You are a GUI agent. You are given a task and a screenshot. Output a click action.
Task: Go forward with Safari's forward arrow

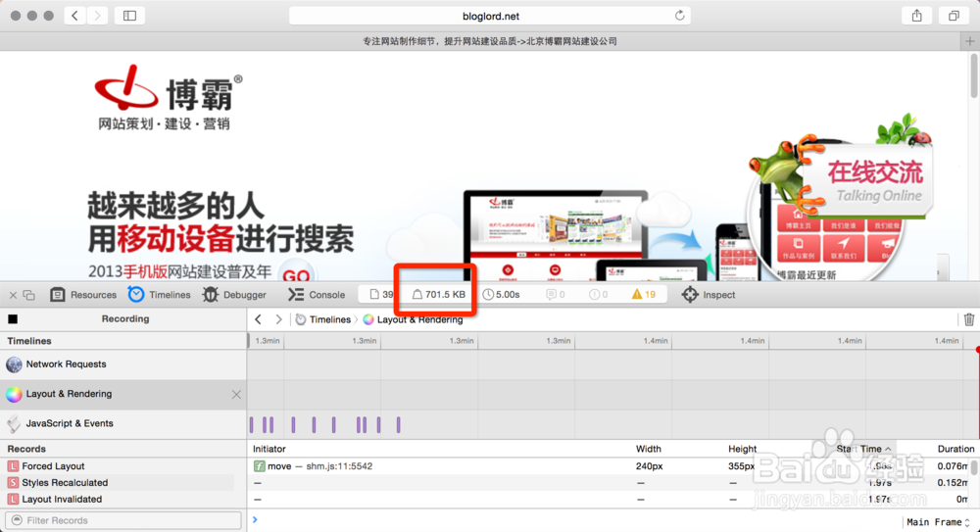(97, 16)
